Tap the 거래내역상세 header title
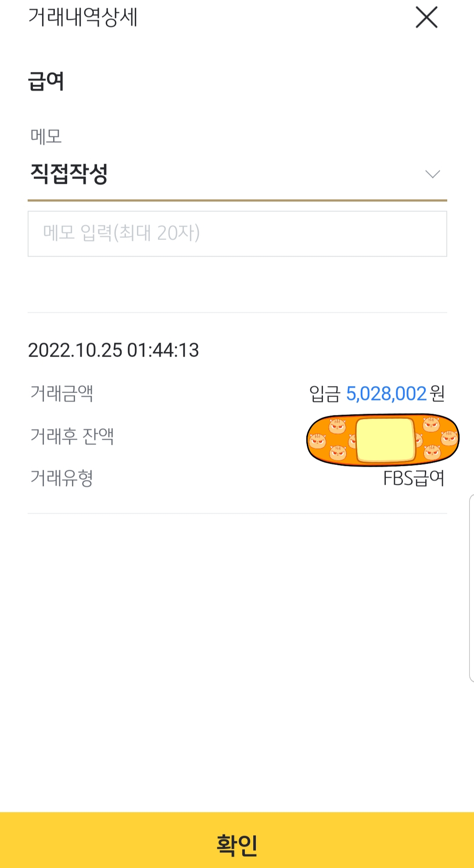Viewport: 474px width, 868px height. (83, 18)
